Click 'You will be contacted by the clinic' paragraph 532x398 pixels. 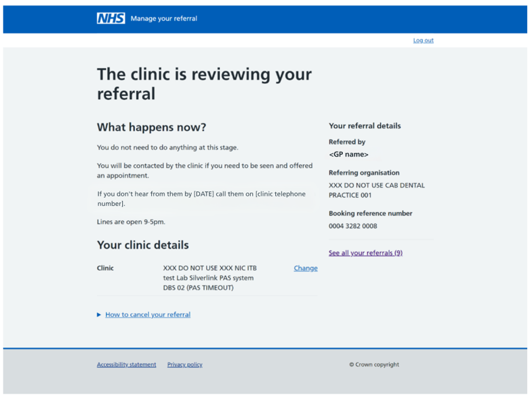[205, 171]
